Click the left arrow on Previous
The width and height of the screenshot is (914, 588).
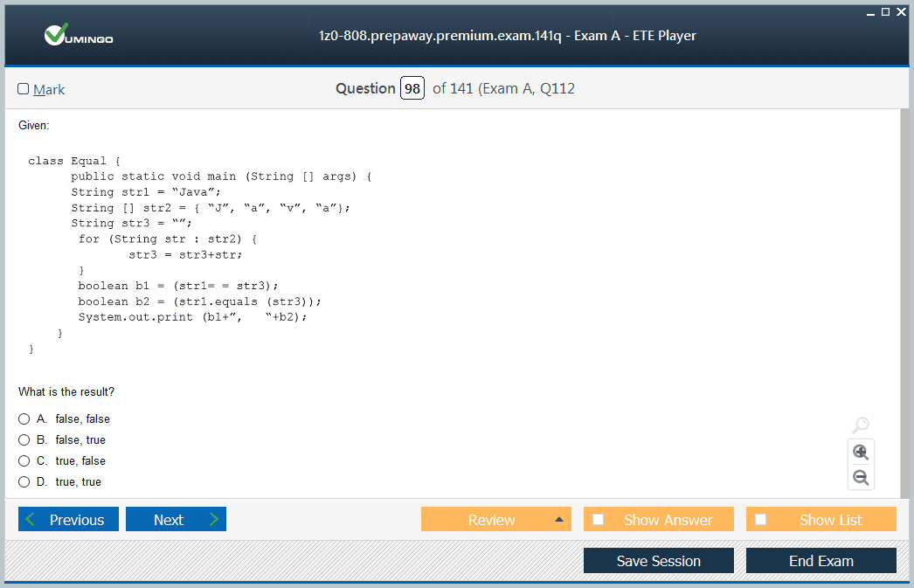point(31,520)
